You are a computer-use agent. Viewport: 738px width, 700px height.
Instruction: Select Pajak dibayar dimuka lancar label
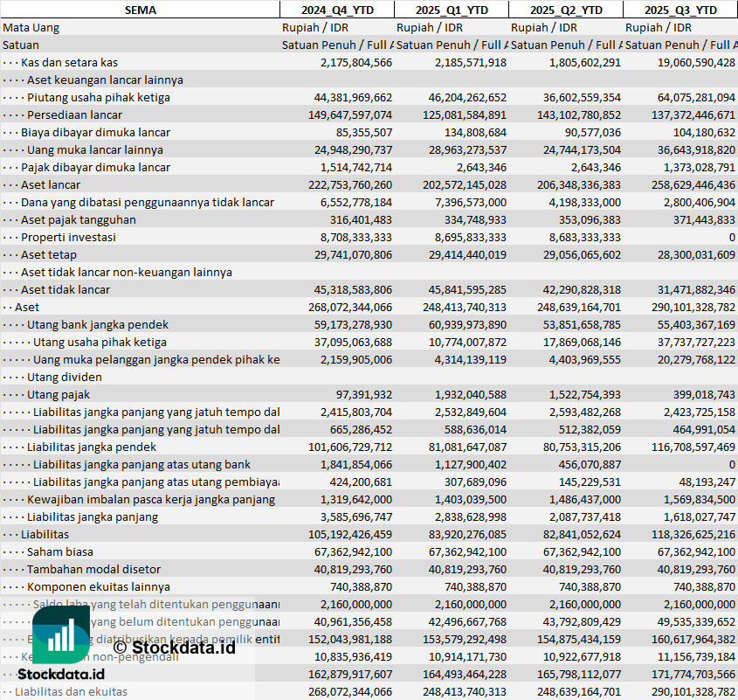(95, 167)
